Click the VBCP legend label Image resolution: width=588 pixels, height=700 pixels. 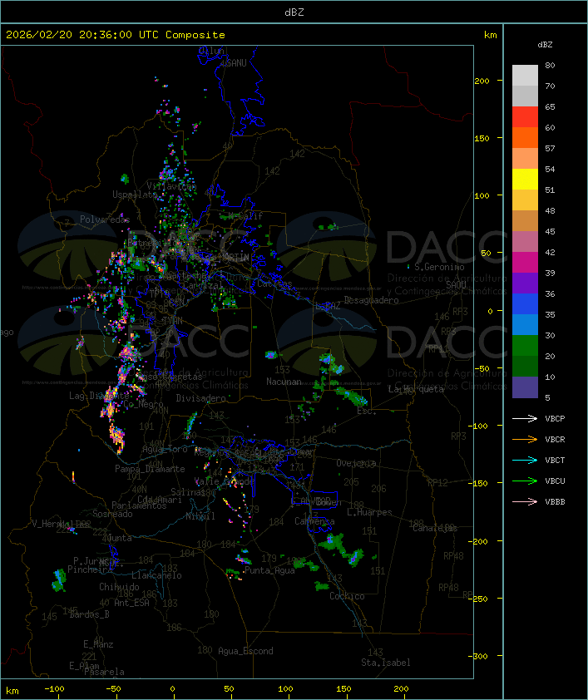(555, 419)
